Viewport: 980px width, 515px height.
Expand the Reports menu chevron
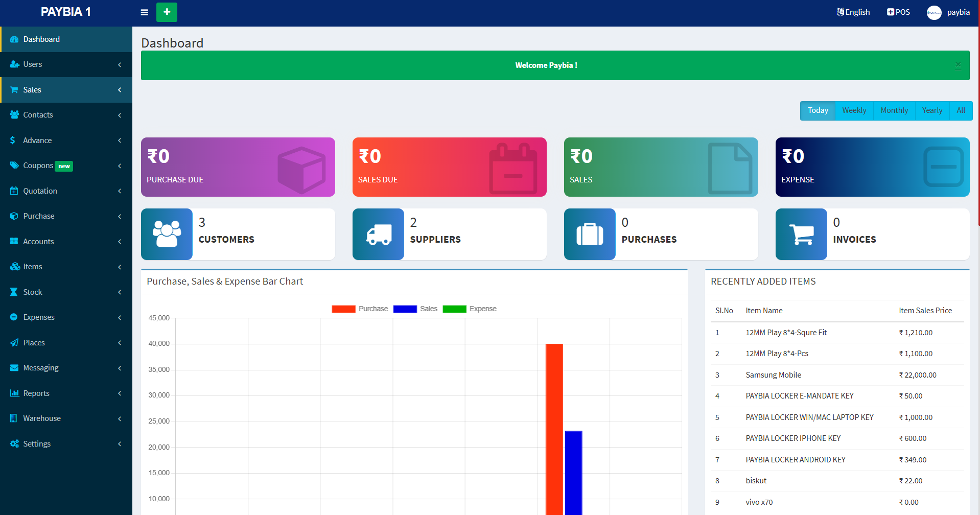pos(120,393)
